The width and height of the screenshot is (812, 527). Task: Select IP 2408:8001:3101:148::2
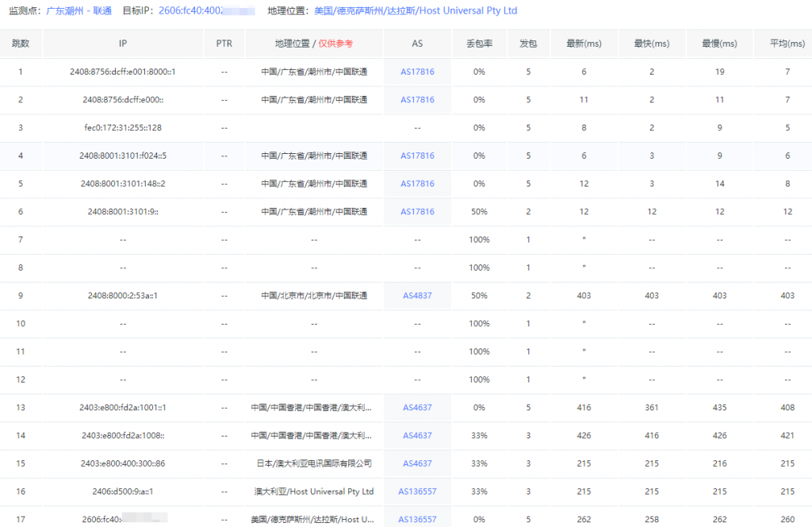click(123, 183)
